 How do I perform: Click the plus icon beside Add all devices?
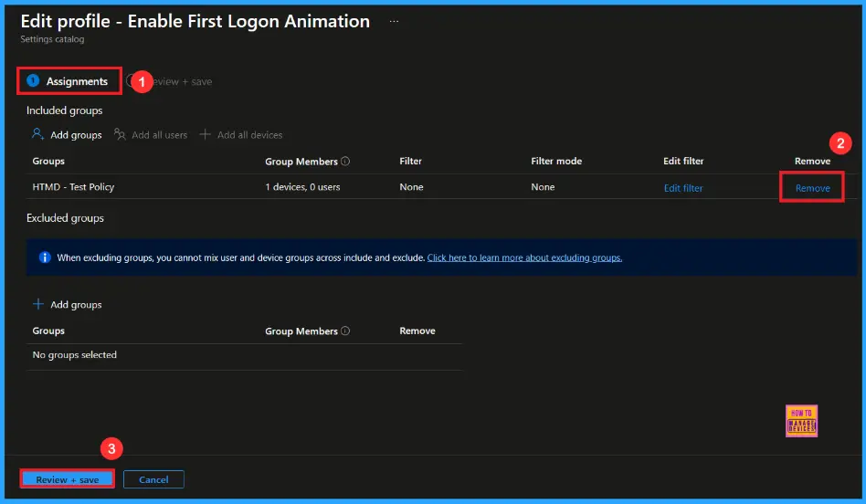tap(206, 134)
